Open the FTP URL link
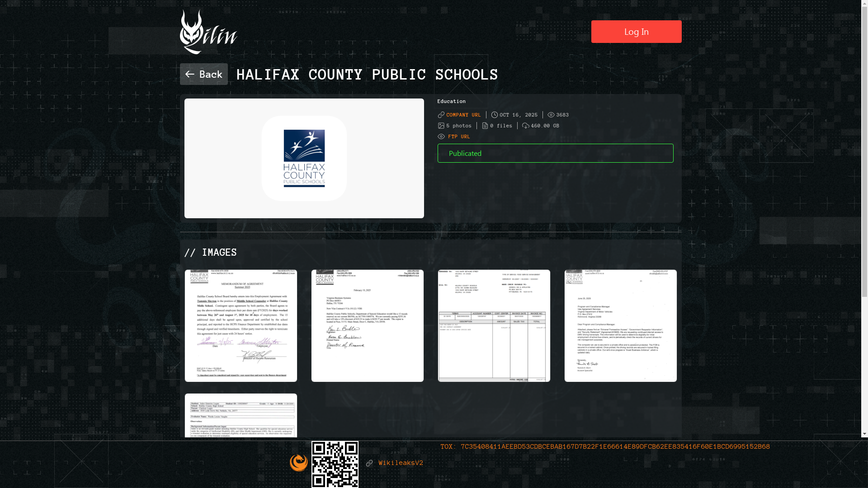This screenshot has width=868, height=488. (459, 136)
